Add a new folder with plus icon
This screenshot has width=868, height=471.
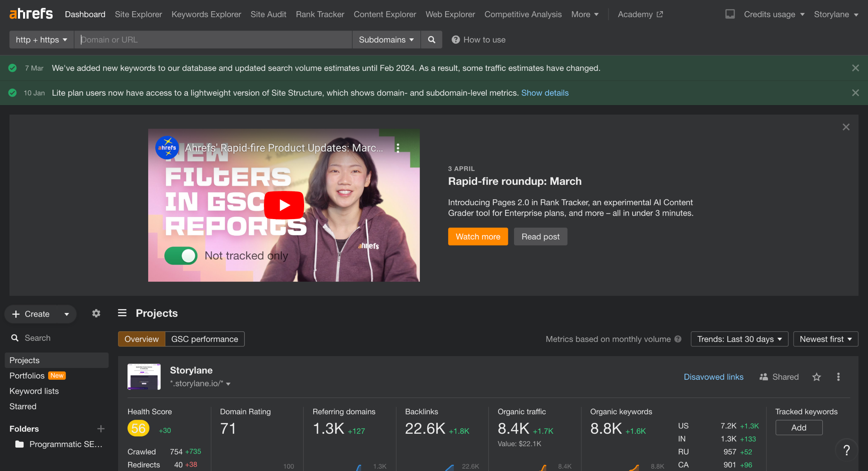coord(101,429)
